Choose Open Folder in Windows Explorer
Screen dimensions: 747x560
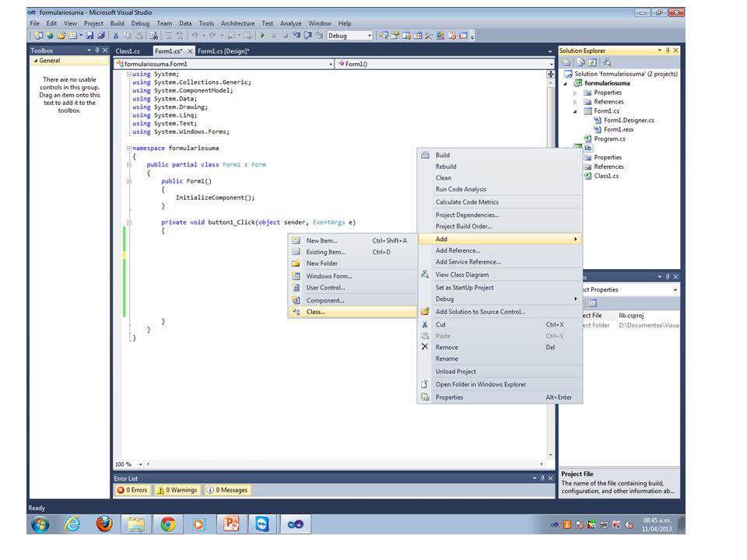500,384
